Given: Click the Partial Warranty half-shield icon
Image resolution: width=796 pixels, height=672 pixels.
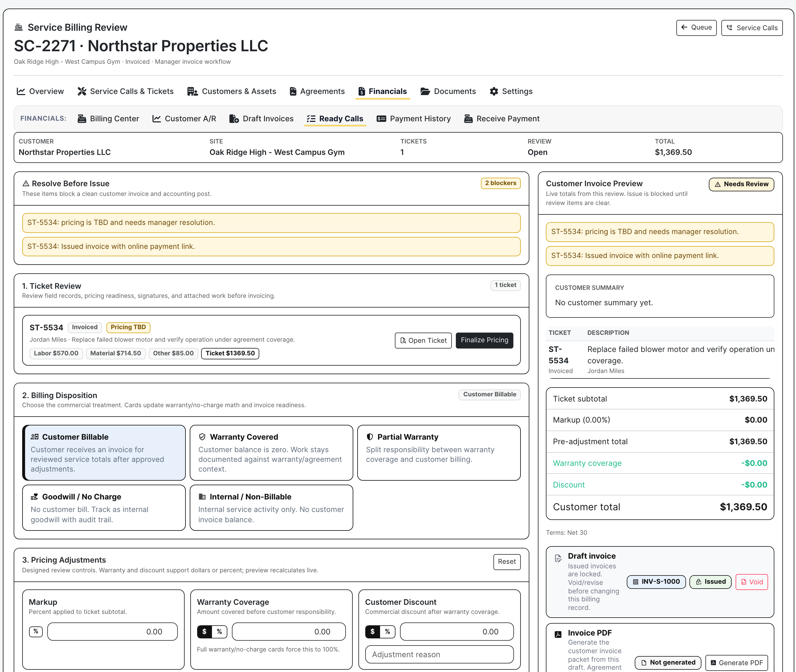Looking at the screenshot, I should point(370,437).
